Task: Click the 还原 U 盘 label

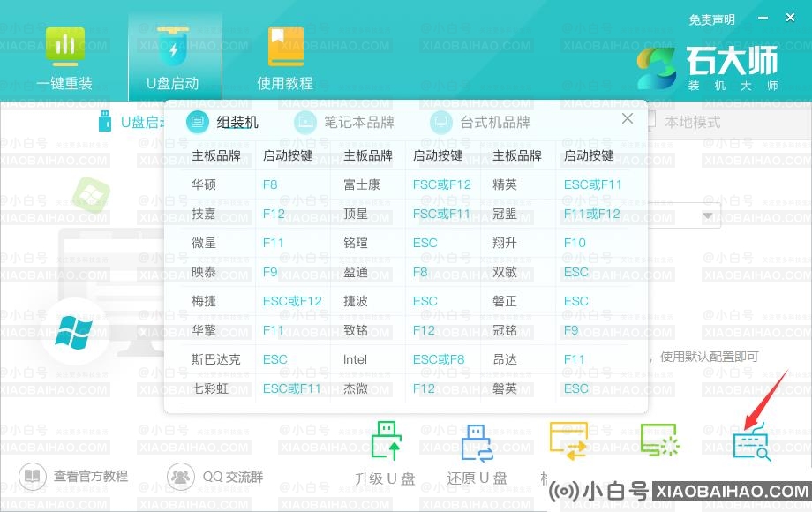Action: (x=477, y=478)
